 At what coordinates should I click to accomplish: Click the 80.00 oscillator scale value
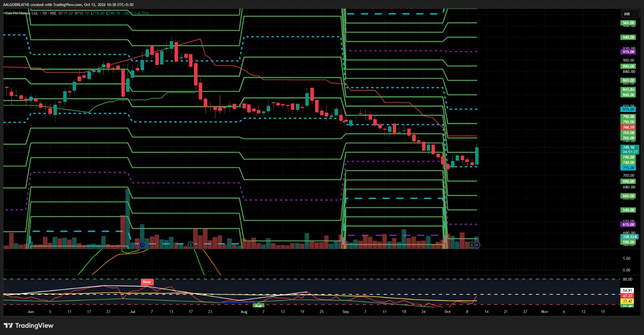[627, 279]
